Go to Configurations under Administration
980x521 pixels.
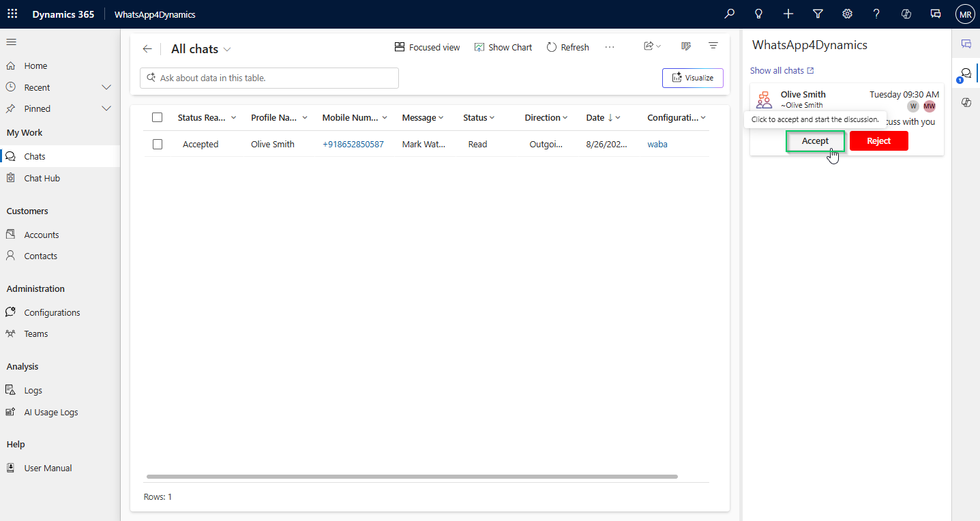[52, 312]
